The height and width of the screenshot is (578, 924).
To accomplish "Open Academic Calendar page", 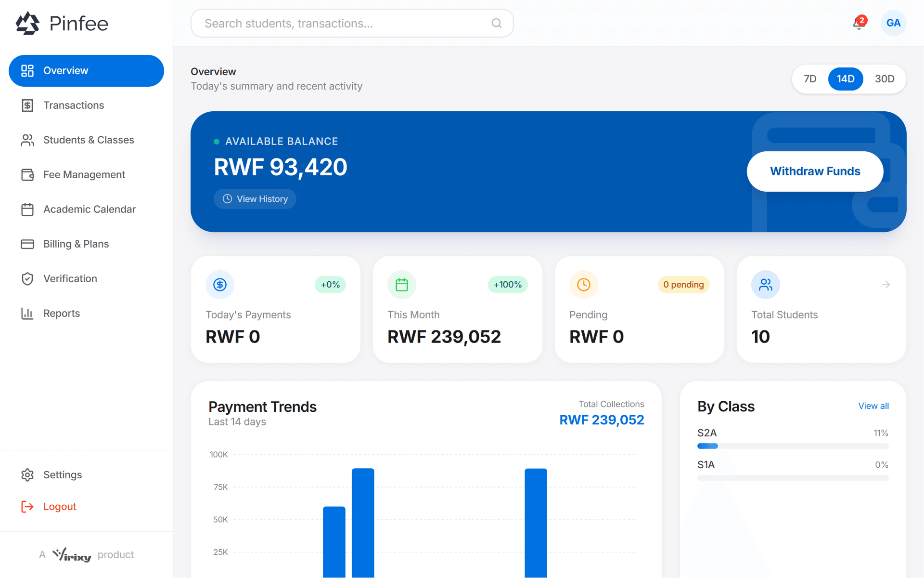I will click(87, 210).
